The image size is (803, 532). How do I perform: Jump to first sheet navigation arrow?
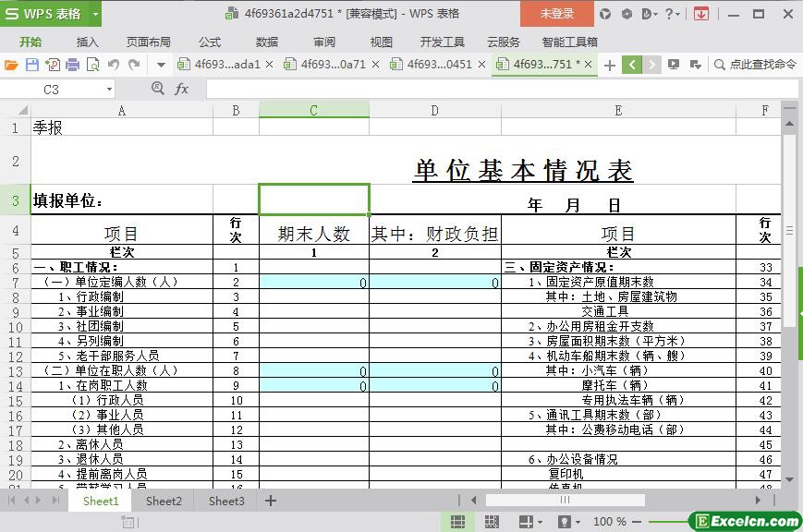(x=11, y=501)
